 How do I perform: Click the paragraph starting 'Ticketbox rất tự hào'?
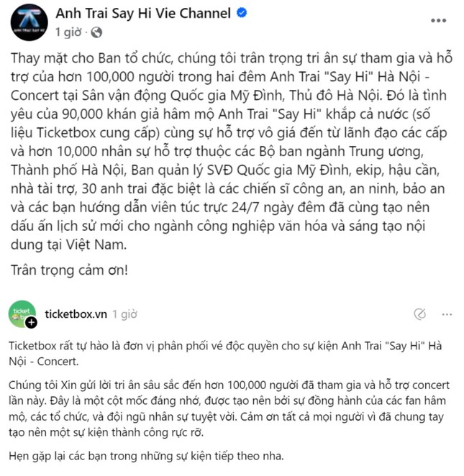(225, 354)
